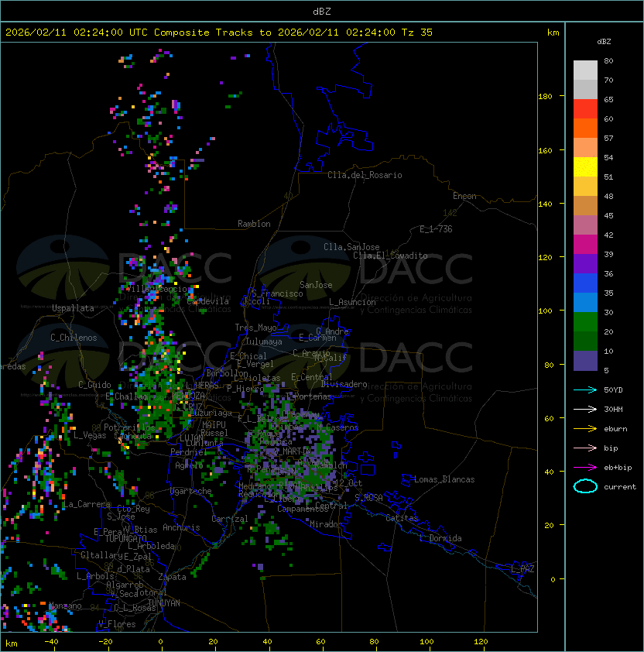Click the yellow eburn arrow legend icon

point(585,429)
